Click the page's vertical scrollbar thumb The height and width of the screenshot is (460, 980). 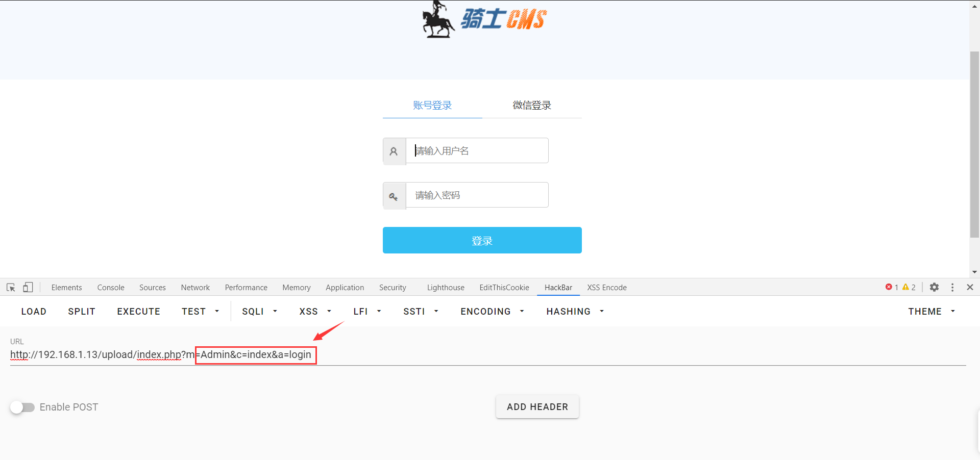[974, 144]
